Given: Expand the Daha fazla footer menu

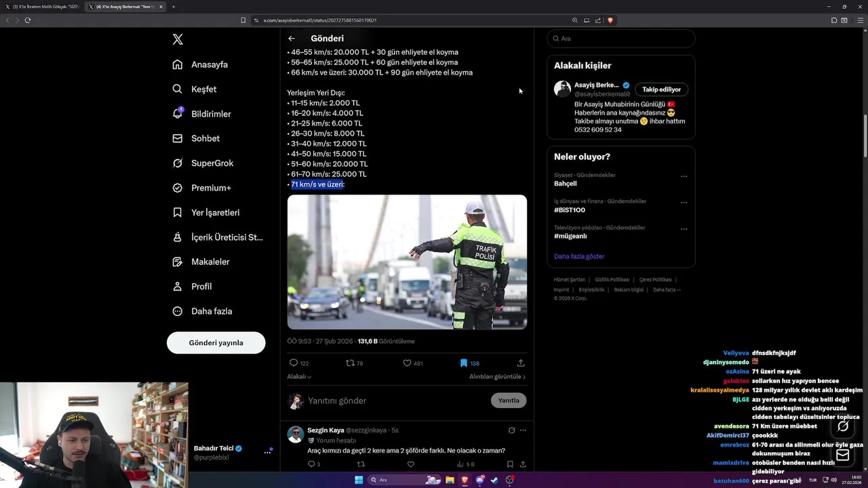Looking at the screenshot, I should click(667, 290).
